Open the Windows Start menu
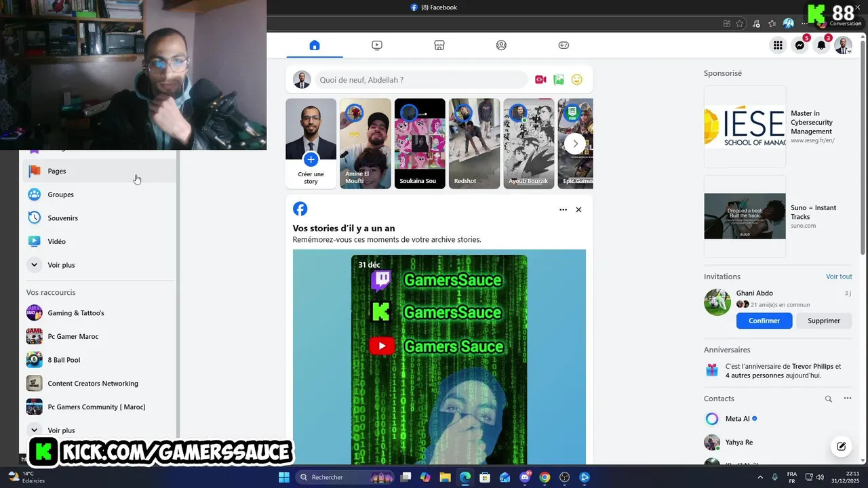Viewport: 868px width, 488px height. [x=284, y=477]
